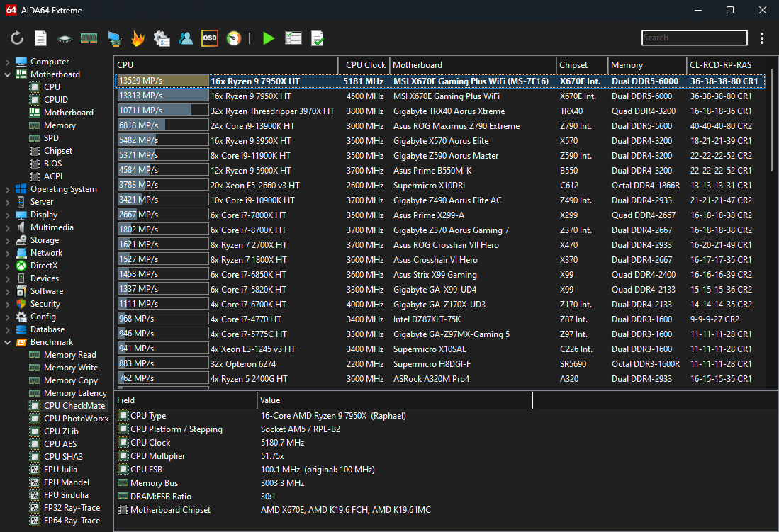Viewport: 779px width, 532px height.
Task: Expand the Multimedia tree node
Action: [x=8, y=227]
